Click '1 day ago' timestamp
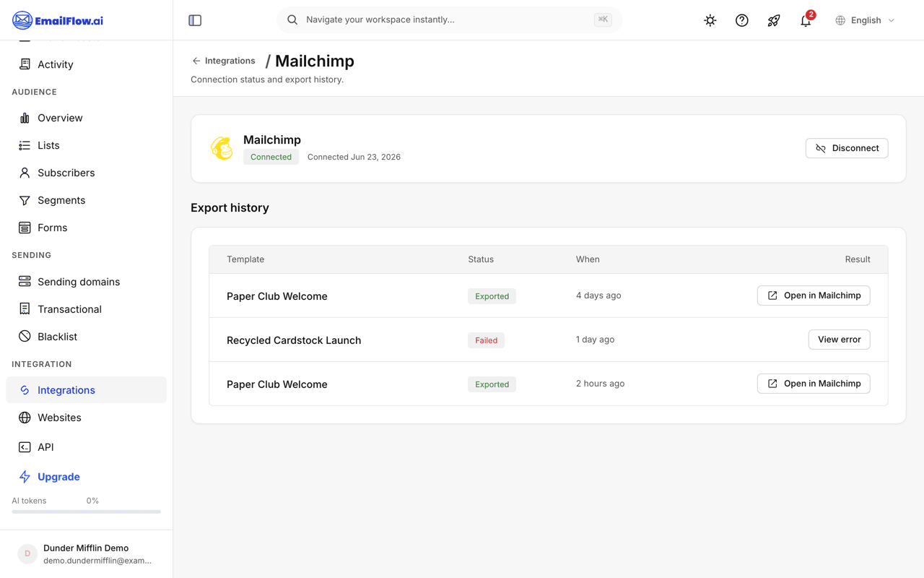Viewport: 924px width, 578px height. (x=596, y=340)
